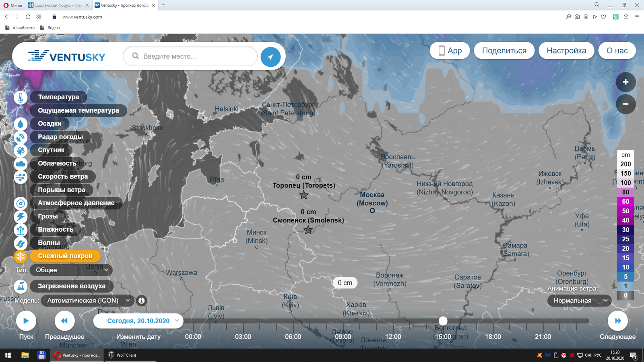The width and height of the screenshot is (644, 362).
Task: Click the App button
Action: [450, 51]
